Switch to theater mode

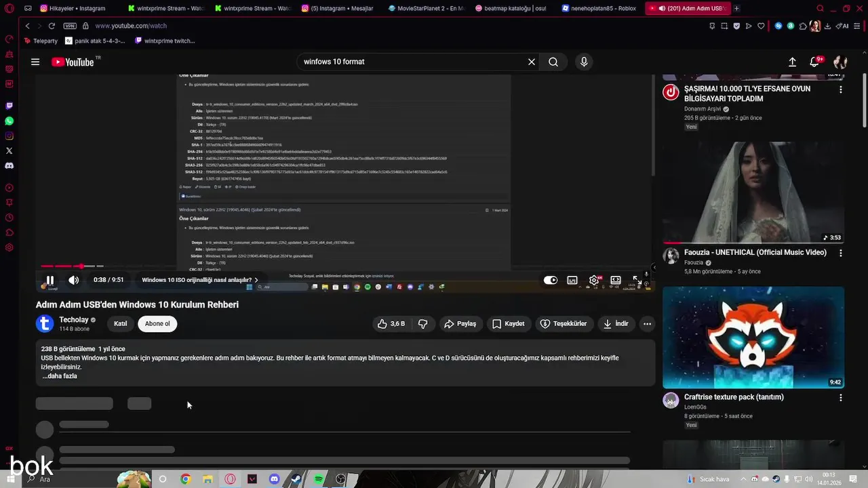click(x=616, y=280)
